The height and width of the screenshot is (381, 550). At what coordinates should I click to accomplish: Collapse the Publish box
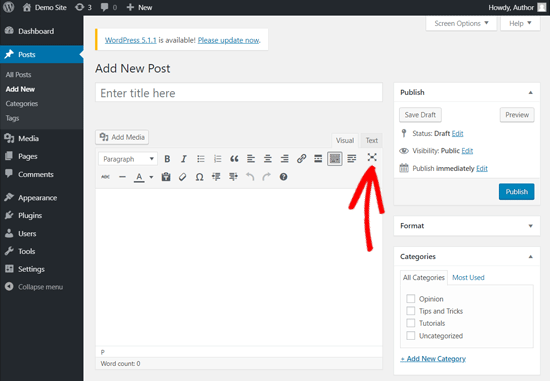pos(530,93)
